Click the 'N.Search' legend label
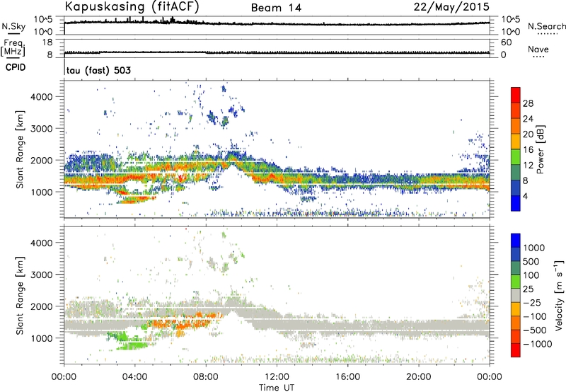This screenshot has height=392, width=566. tap(547, 26)
